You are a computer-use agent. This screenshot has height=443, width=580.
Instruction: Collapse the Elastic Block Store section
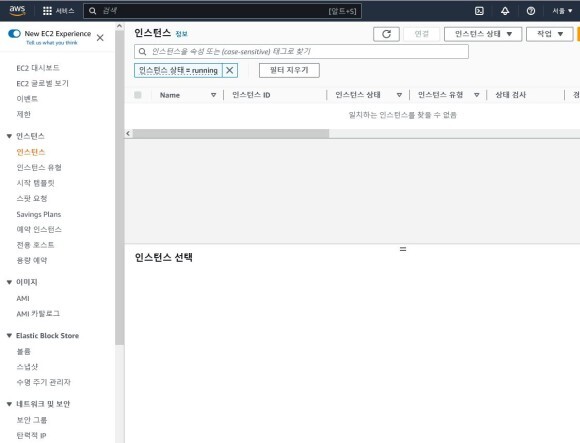coord(9,336)
